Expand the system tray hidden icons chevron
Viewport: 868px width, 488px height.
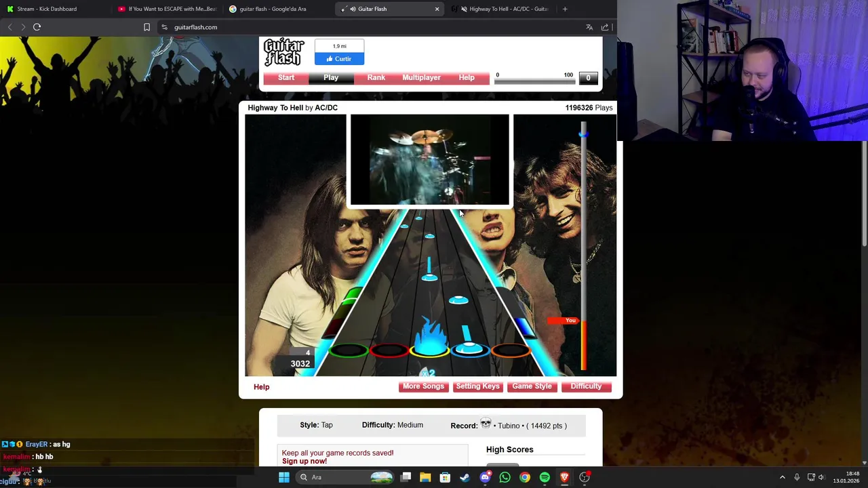783,477
